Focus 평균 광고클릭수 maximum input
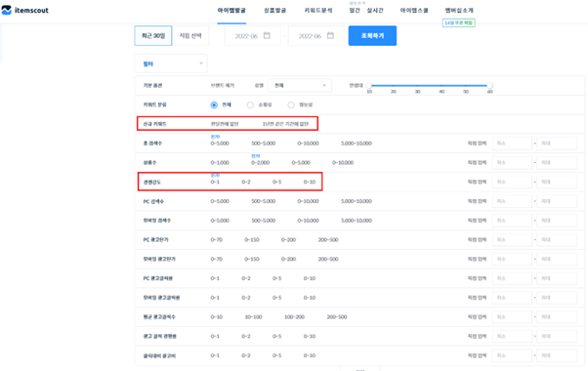Viewport: 588px width, 371px height. click(558, 317)
